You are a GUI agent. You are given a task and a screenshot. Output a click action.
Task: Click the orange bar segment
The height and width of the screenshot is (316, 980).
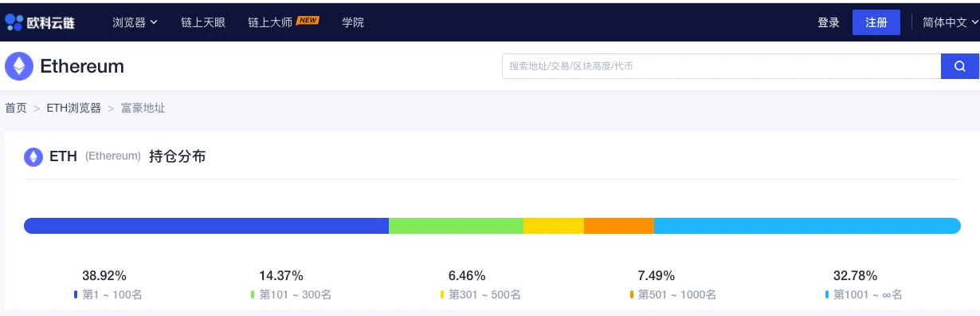[x=619, y=226]
